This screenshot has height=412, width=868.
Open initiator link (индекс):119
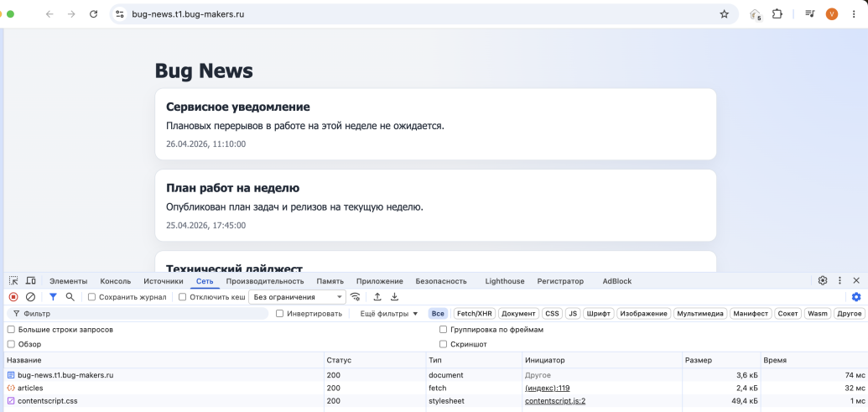pos(547,388)
